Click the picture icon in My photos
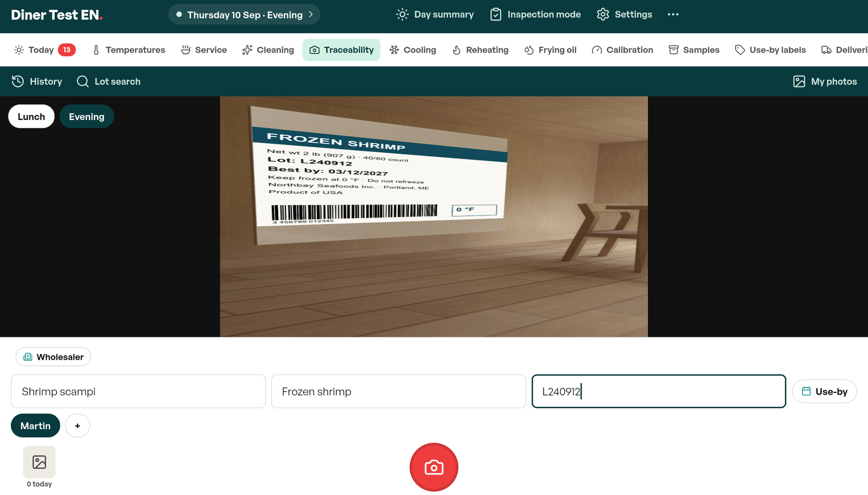Viewport: 868px width, 495px height. [x=799, y=81]
